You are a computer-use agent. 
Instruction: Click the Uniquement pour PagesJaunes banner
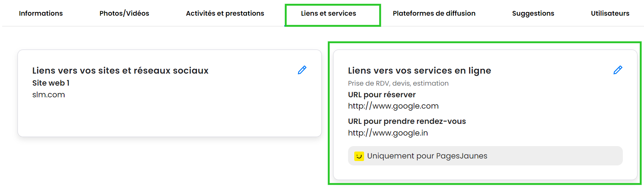point(485,156)
